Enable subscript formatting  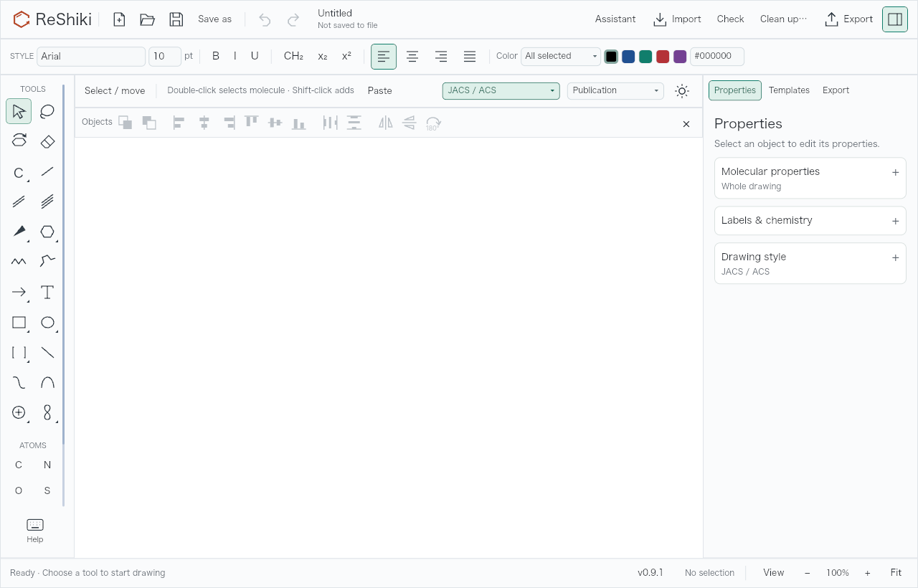323,56
